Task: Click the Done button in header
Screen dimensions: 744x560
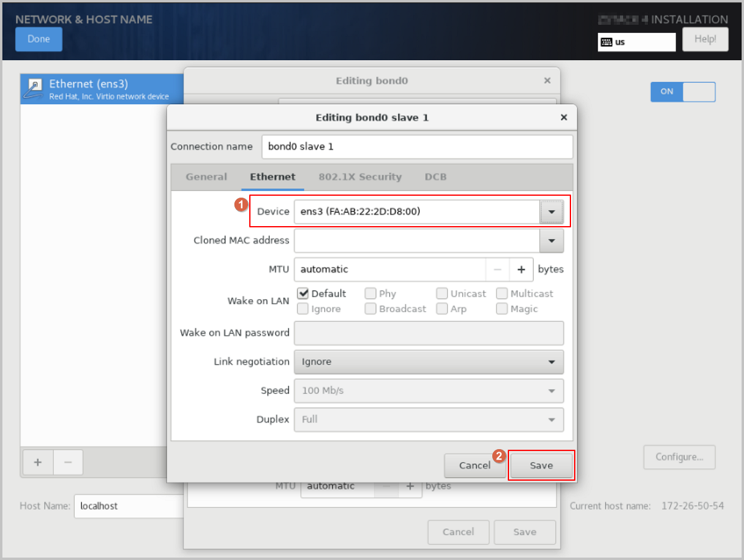Action: click(38, 39)
